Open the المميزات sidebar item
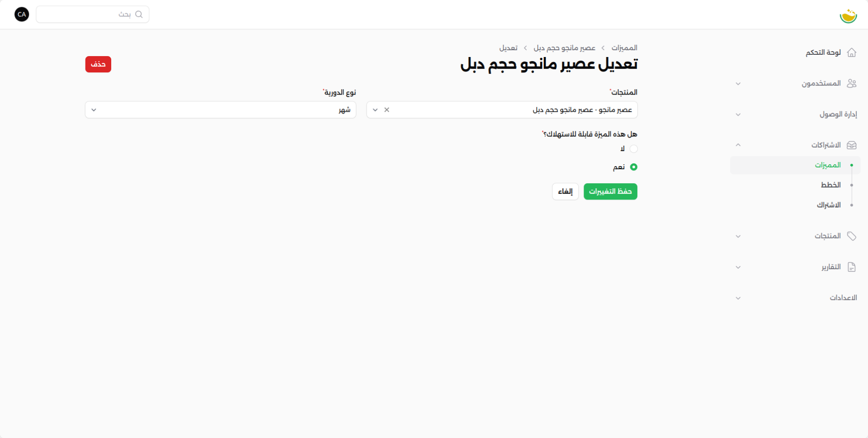 point(795,165)
